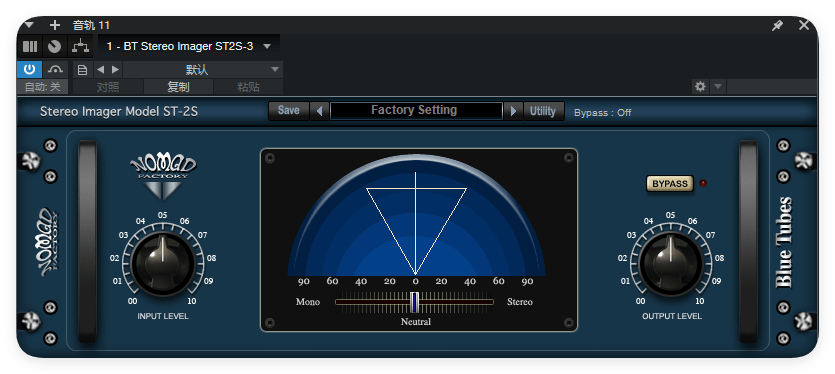Open the routing tree icon
Viewport: 835px width, 374px height.
pos(80,47)
